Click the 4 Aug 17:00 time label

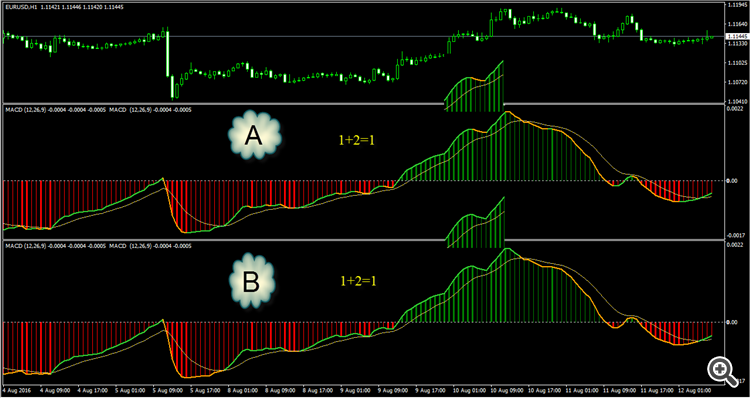pos(92,391)
